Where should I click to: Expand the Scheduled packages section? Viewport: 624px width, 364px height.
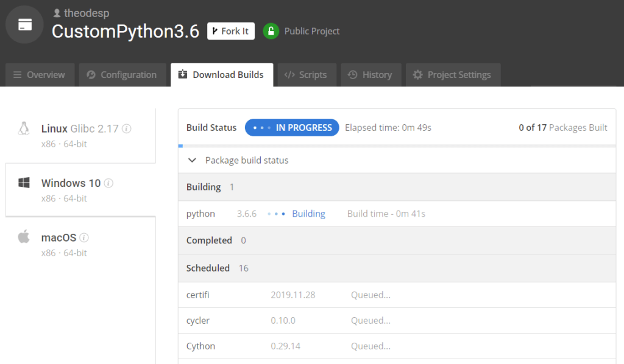[208, 268]
